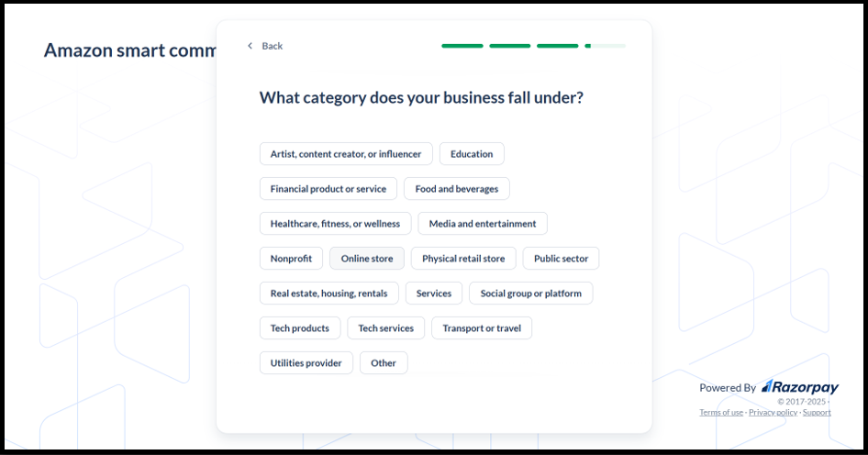Select the Other category option

(384, 363)
